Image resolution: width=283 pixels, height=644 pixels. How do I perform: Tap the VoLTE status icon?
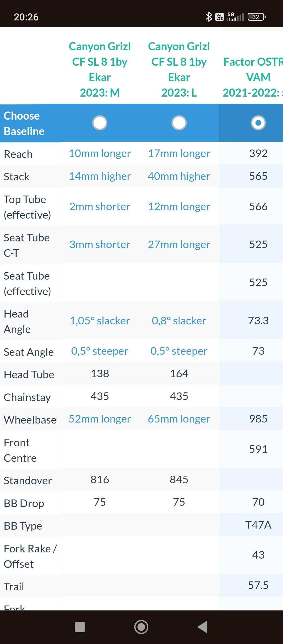pos(220,17)
